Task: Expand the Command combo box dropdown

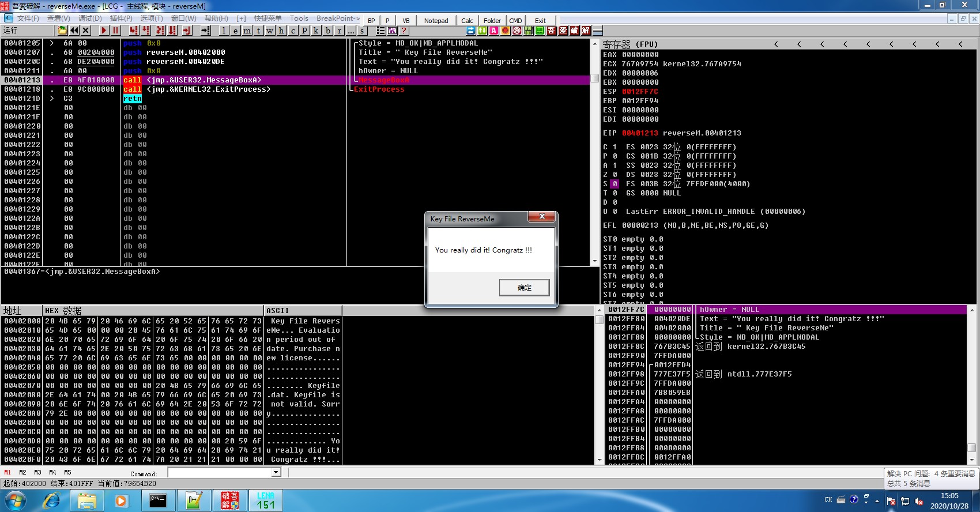Action: [x=276, y=473]
